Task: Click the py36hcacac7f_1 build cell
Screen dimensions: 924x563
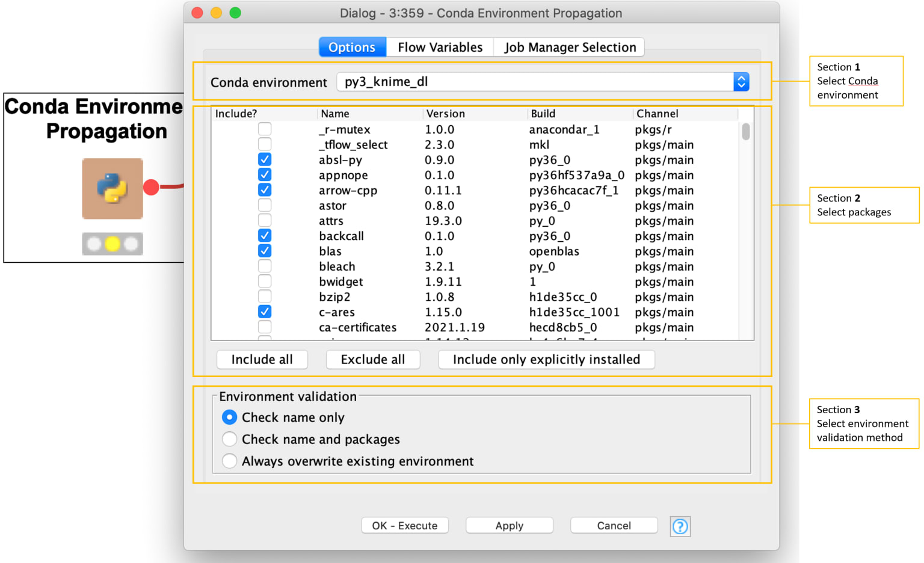Action: tap(574, 191)
